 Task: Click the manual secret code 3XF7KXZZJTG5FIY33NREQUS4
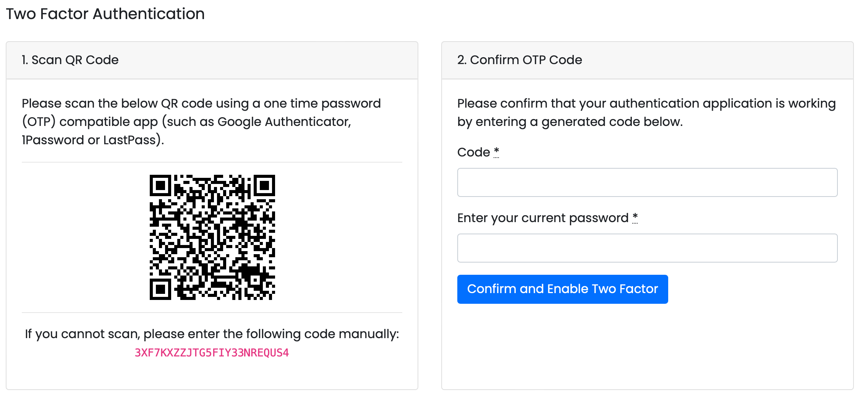click(212, 353)
